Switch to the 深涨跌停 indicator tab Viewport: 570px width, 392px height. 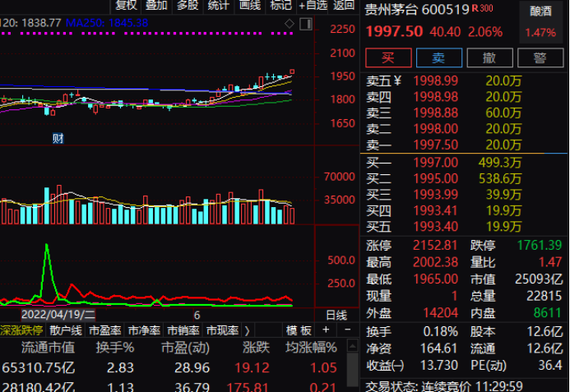[22, 330]
